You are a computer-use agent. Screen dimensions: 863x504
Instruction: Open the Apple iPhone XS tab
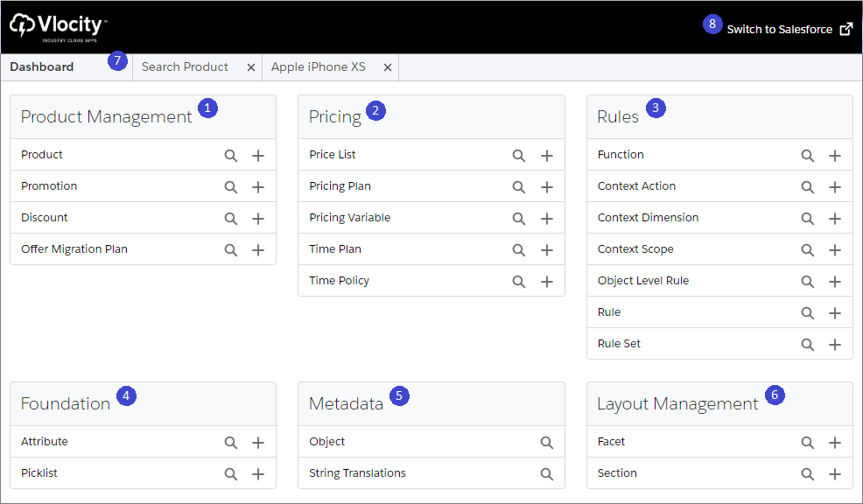pyautogui.click(x=318, y=67)
